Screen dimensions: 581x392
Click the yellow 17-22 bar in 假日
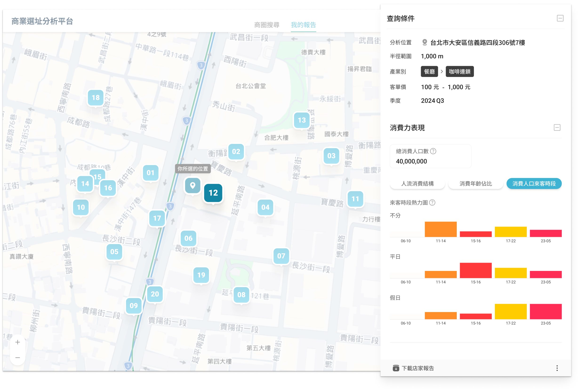(510, 312)
